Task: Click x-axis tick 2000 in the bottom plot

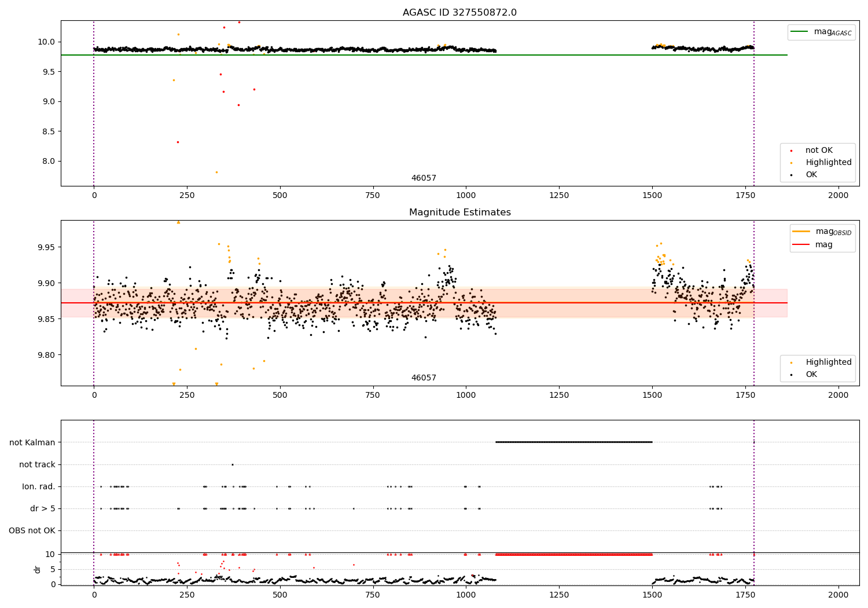Action: (838, 595)
